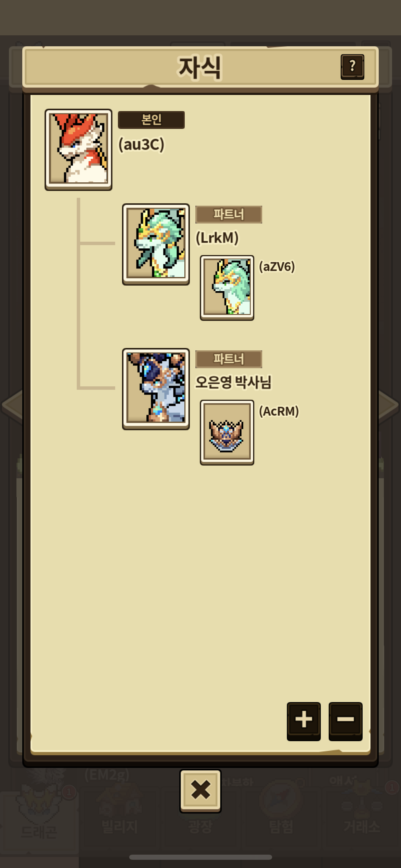Select the red dragon portrait au3C

click(78, 150)
